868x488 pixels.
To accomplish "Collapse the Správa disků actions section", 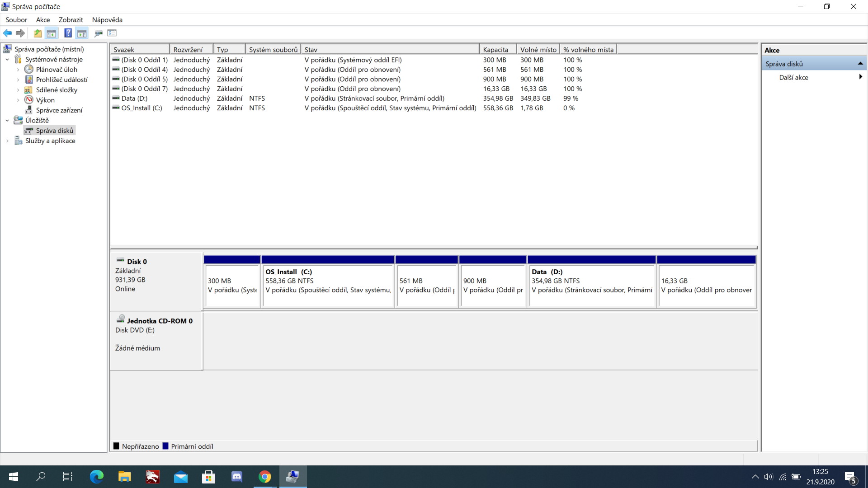I will (x=860, y=64).
